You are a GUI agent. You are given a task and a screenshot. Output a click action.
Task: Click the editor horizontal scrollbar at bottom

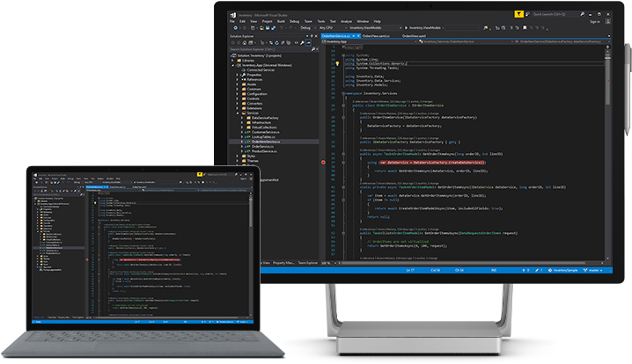point(469,263)
